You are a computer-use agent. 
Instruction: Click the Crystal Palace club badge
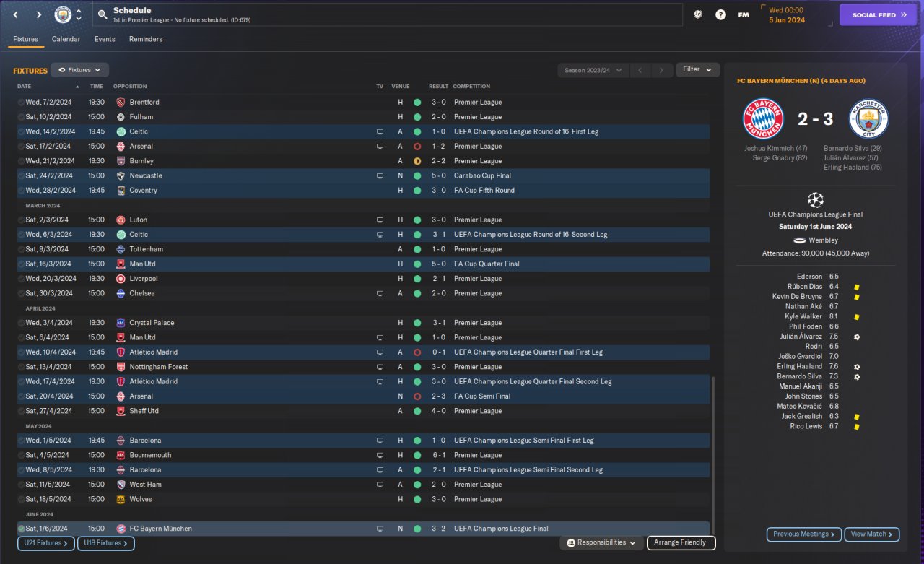[x=121, y=323]
